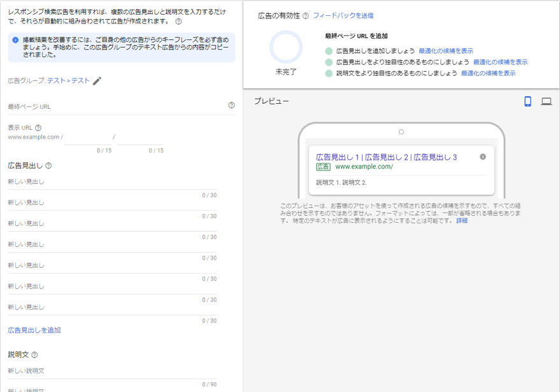
Task: Focus the 最終ページ URL input field
Action: [118, 107]
